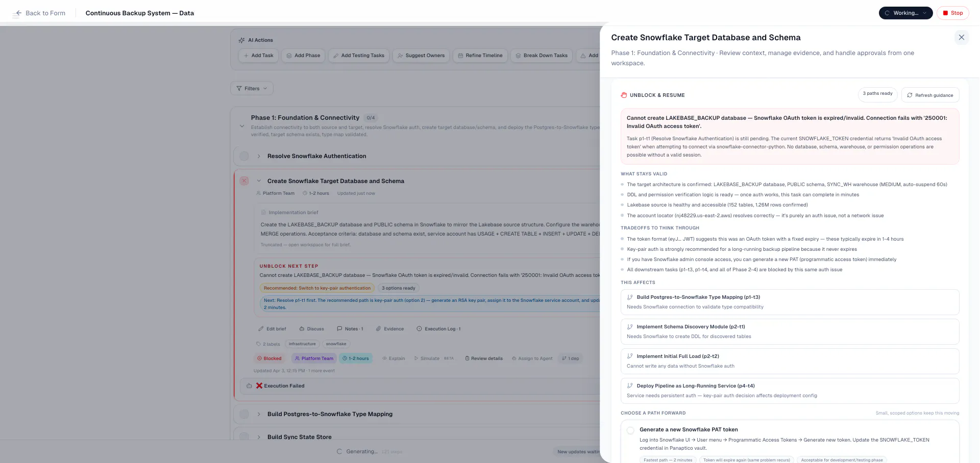Click the branch icon on Implement Schema Discovery Module card
The height and width of the screenshot is (463, 980).
pyautogui.click(x=630, y=327)
